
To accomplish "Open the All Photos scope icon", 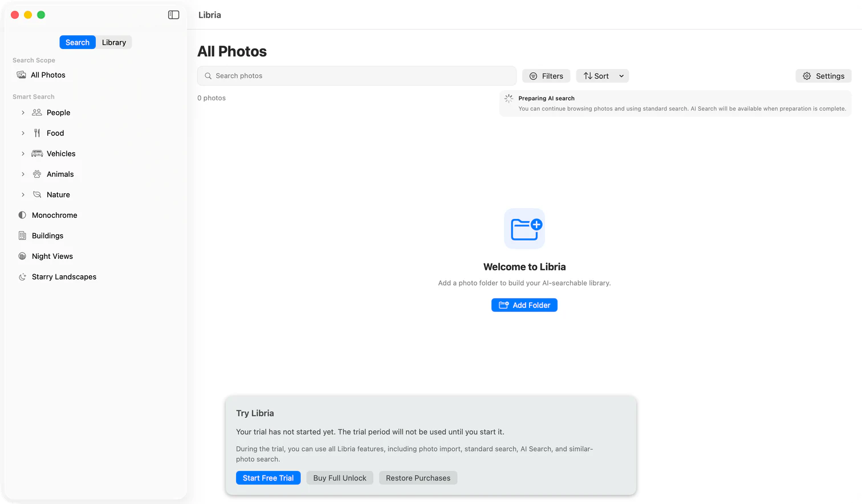I will click(22, 75).
